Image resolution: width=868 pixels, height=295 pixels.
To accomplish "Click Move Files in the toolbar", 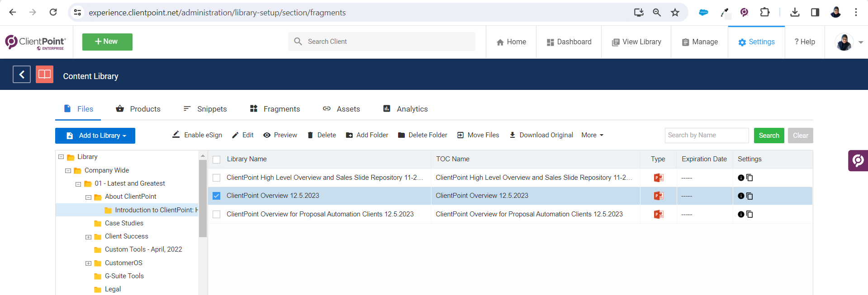I will click(478, 135).
